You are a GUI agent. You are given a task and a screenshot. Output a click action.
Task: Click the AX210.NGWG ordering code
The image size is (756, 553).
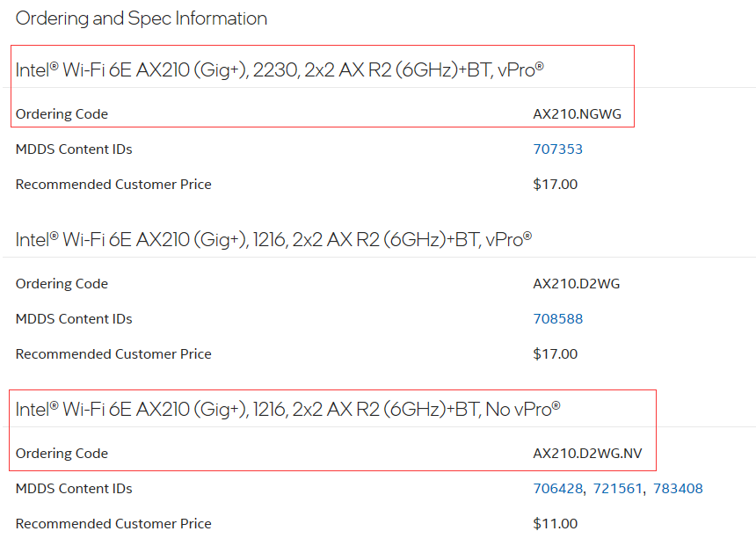tap(577, 114)
